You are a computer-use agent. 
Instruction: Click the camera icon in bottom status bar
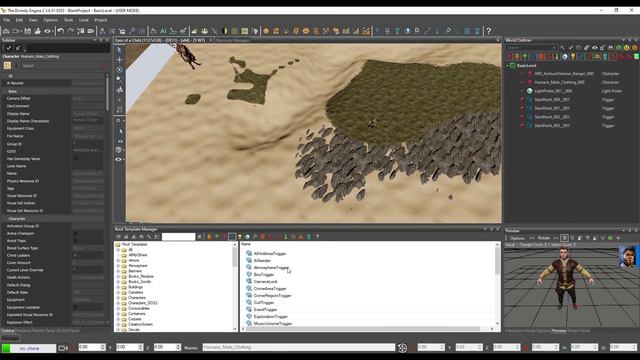pos(63,348)
